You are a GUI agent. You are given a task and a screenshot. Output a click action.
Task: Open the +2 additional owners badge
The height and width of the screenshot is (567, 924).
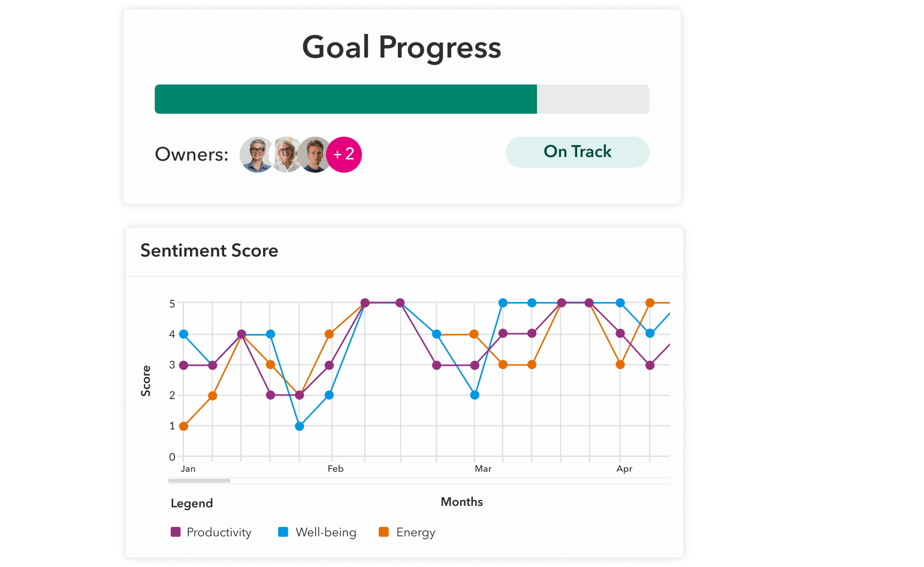345,155
